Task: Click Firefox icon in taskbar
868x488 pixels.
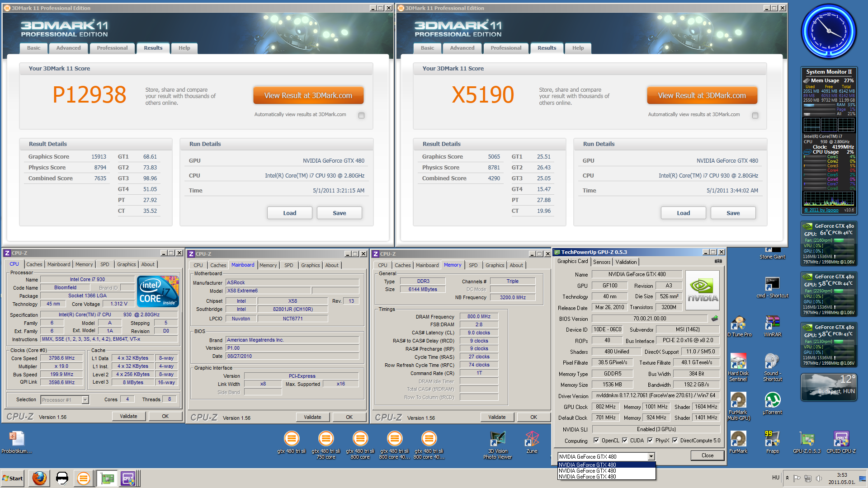Action: (x=39, y=478)
